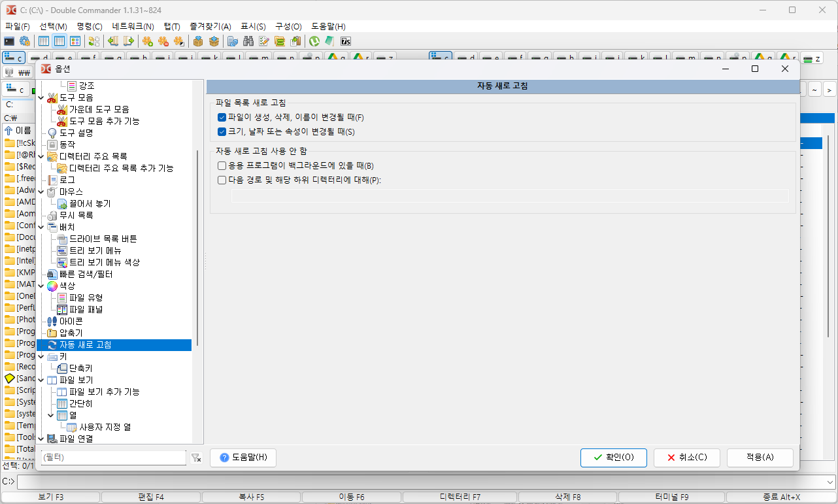Screen dimensions: 838x504
Task: Open the 파일(F) menu
Action: (18, 27)
